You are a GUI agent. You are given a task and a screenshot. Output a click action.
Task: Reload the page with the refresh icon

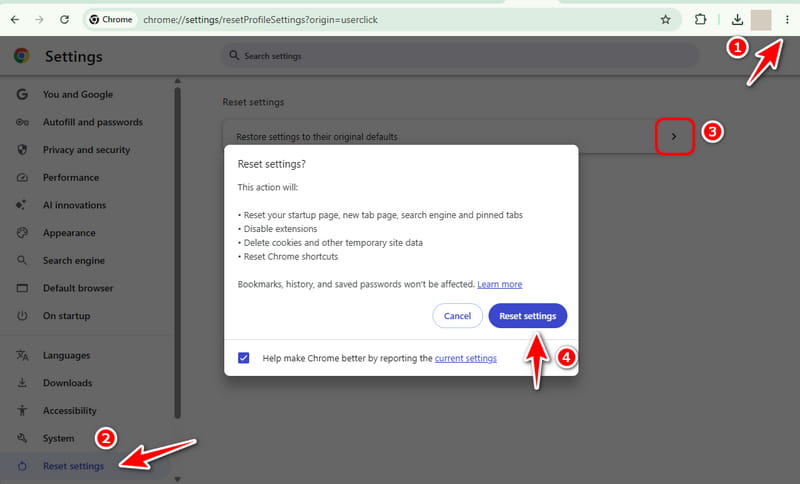tap(64, 19)
